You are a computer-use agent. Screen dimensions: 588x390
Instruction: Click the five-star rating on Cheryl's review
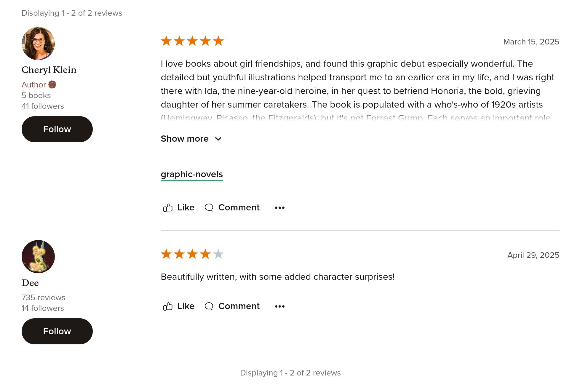pyautogui.click(x=192, y=41)
